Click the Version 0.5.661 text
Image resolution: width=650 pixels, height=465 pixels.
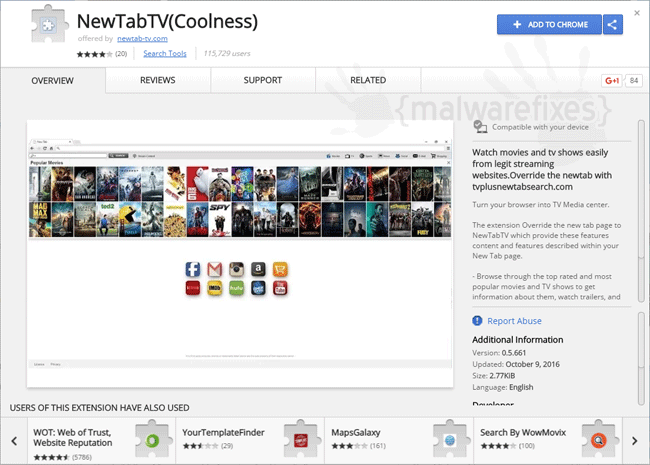point(499,353)
